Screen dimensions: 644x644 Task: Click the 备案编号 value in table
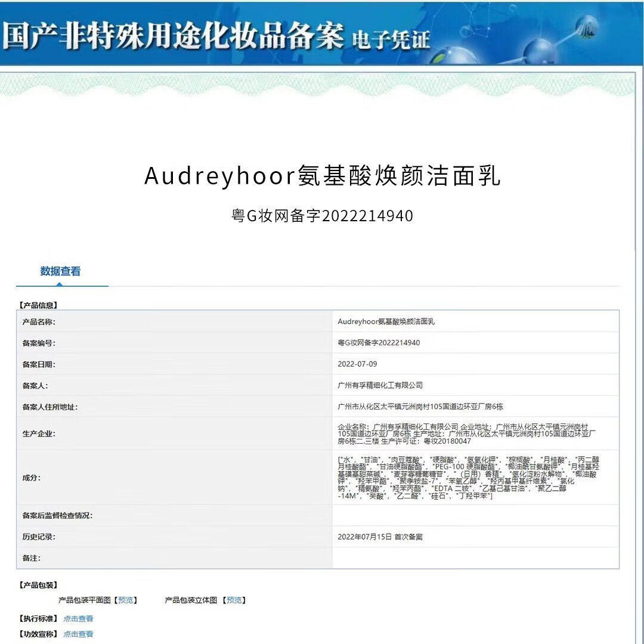(378, 343)
